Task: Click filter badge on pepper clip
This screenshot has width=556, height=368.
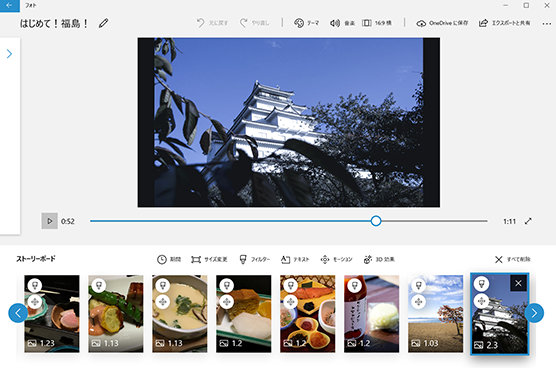Action: pyautogui.click(x=99, y=285)
